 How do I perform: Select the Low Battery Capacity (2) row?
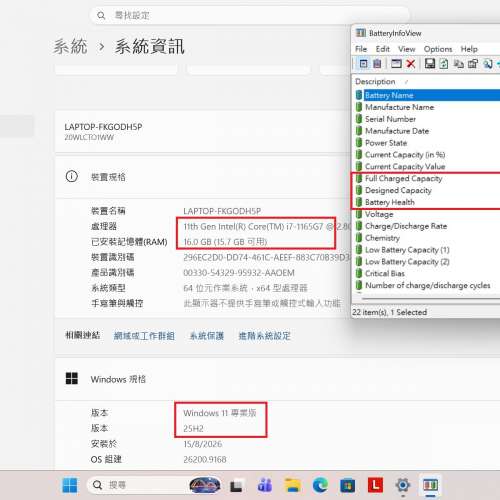(427, 262)
